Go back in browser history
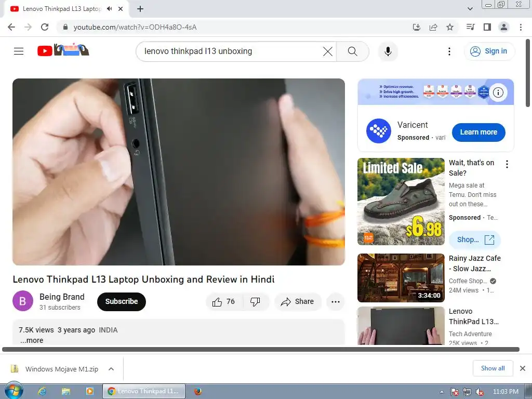 tap(11, 27)
